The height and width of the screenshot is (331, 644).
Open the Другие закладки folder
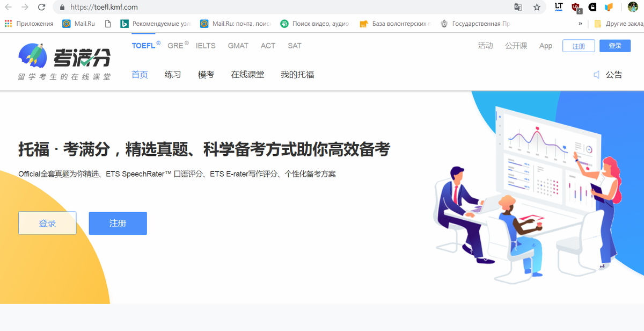click(618, 24)
